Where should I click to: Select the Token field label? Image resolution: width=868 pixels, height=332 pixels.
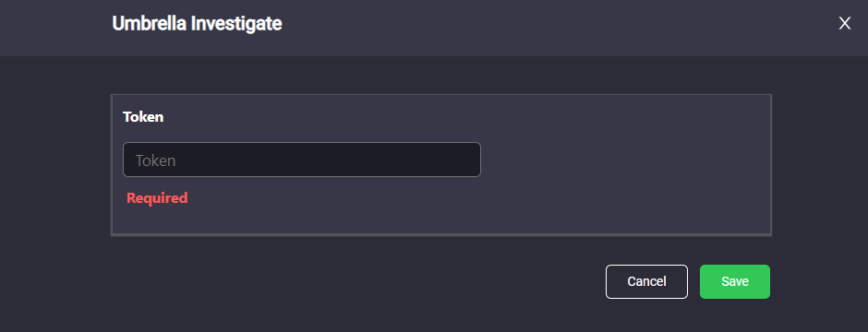pos(143,117)
